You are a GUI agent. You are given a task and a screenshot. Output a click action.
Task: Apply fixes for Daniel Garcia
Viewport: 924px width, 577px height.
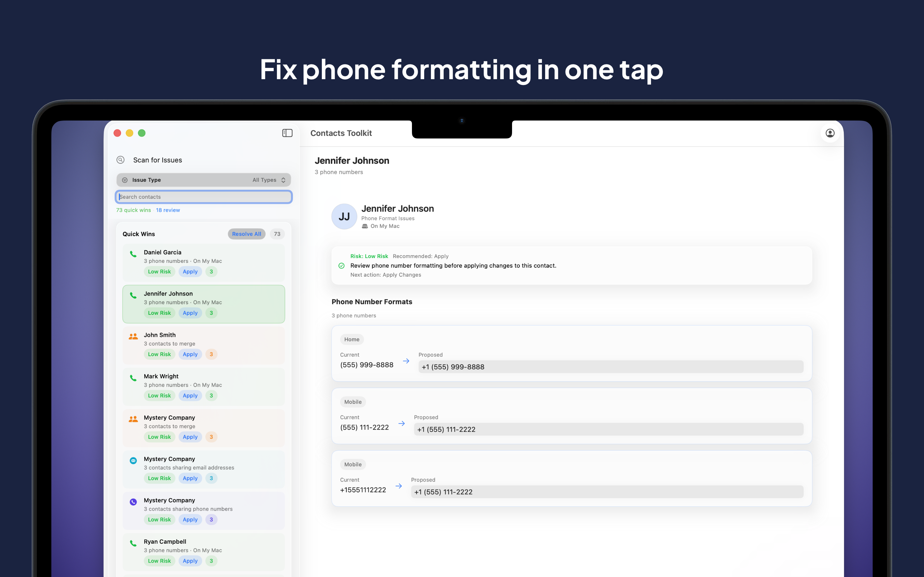pyautogui.click(x=190, y=271)
